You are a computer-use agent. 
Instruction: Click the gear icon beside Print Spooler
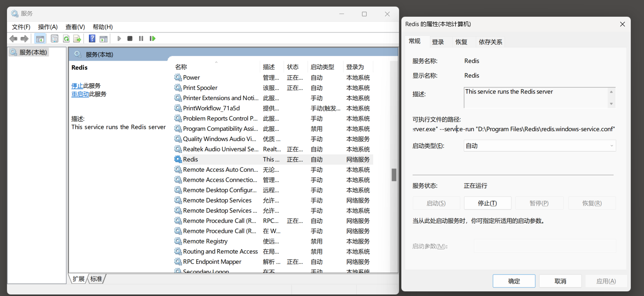pyautogui.click(x=178, y=88)
